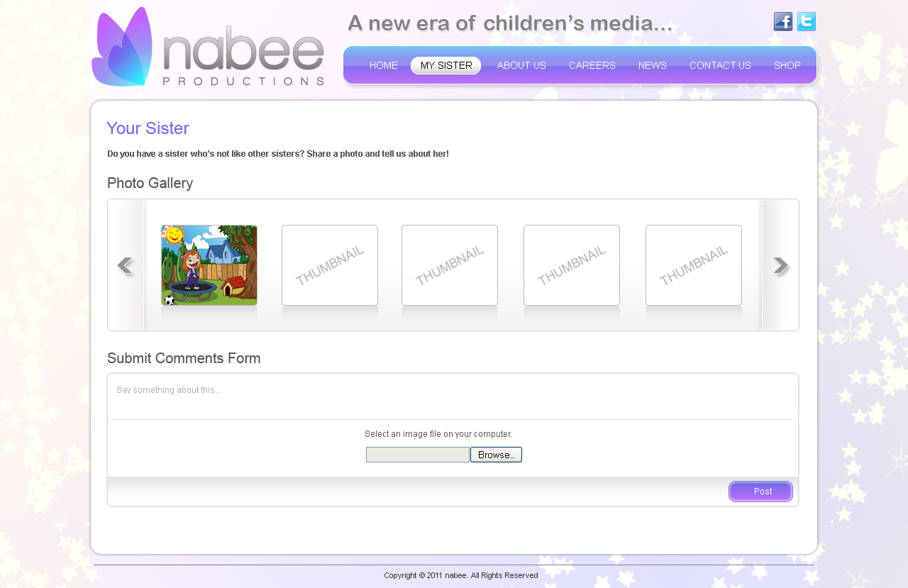This screenshot has width=908, height=588.
Task: Open the ABOUT US section
Action: pos(521,65)
